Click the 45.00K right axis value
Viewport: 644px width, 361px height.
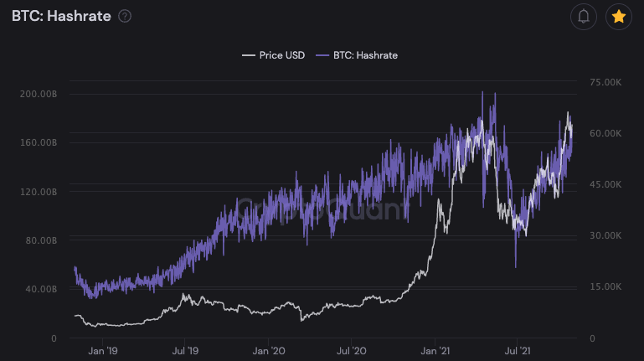pos(605,185)
